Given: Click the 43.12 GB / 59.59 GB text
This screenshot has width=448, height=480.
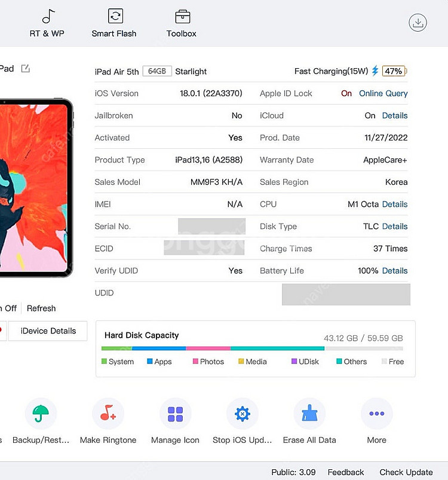Looking at the screenshot, I should click(x=363, y=338).
